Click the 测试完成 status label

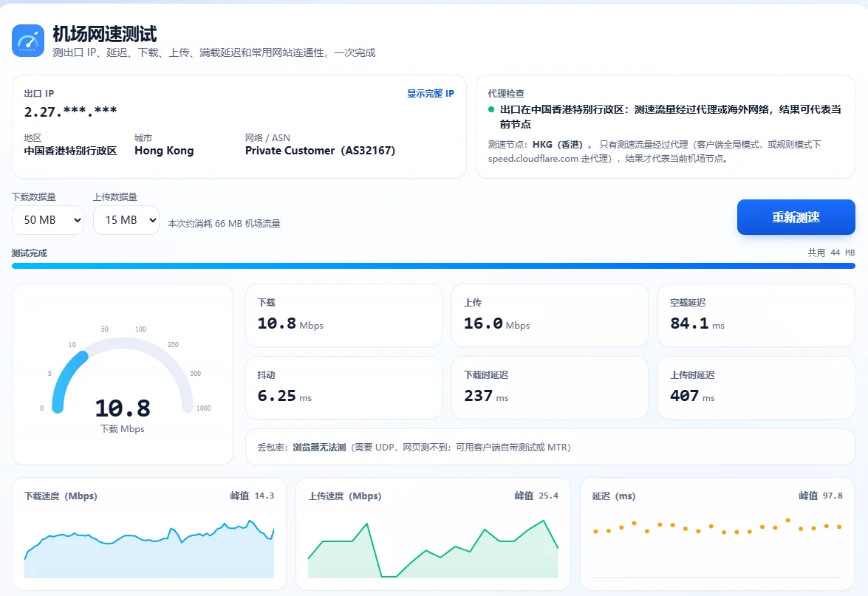30,253
